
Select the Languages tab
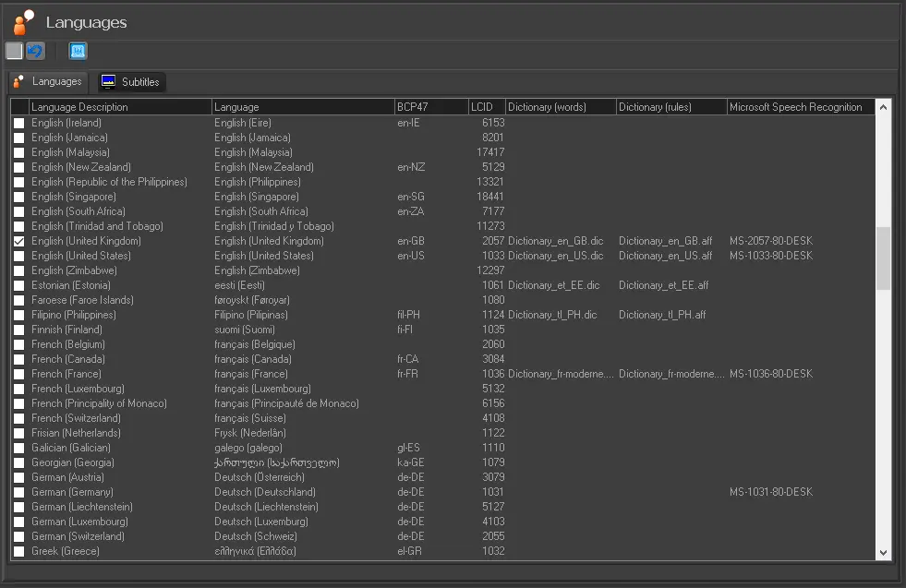point(47,82)
